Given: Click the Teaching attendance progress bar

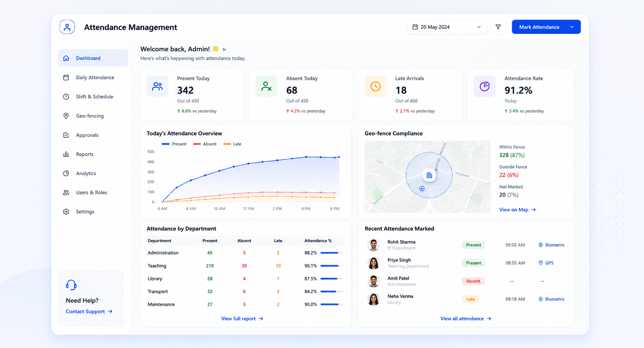Looking at the screenshot, I should [x=332, y=266].
